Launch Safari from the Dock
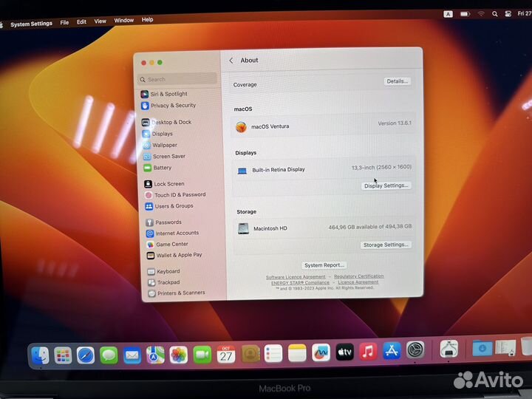The image size is (532, 399). [86, 355]
